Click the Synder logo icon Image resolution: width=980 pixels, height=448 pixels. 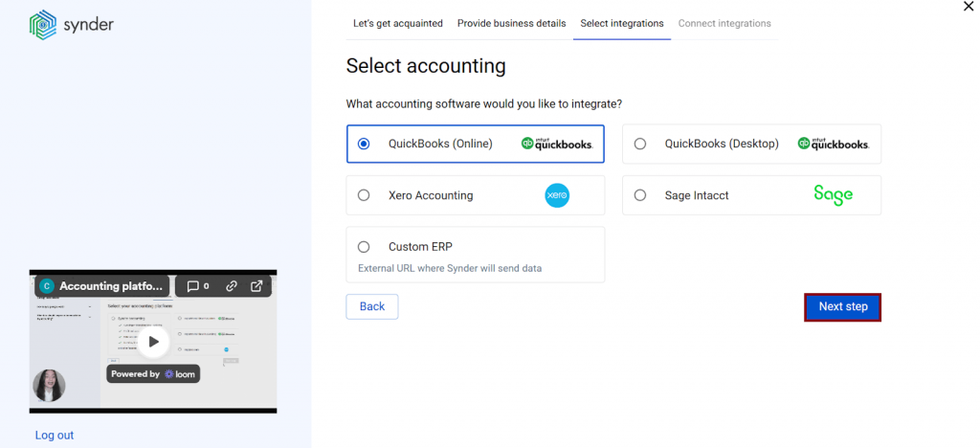43,25
